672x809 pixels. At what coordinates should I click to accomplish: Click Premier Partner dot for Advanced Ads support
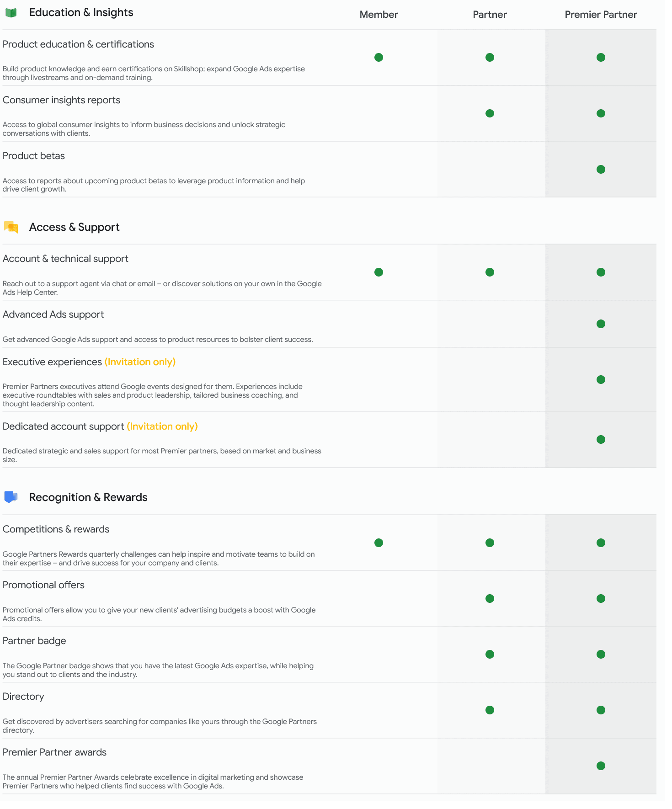click(601, 324)
